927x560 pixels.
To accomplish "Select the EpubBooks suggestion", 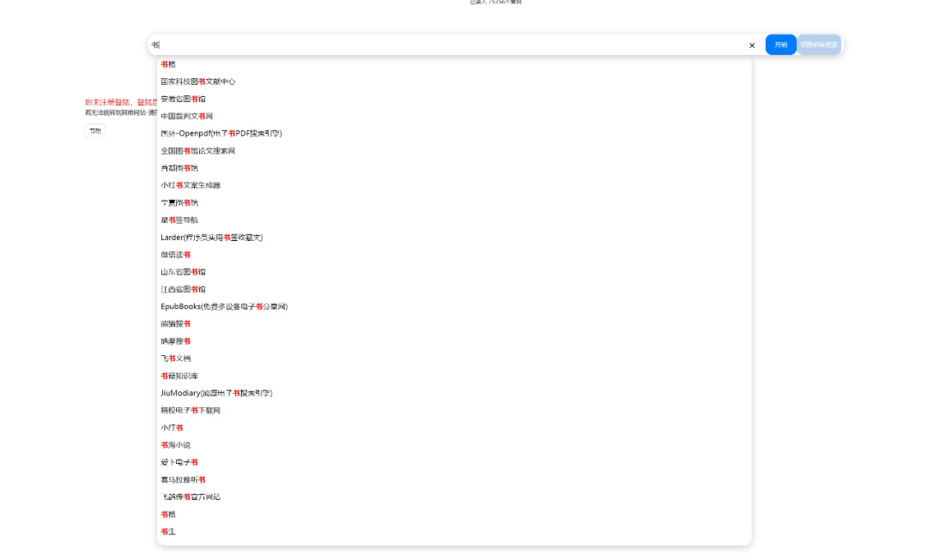I will coord(454,306).
